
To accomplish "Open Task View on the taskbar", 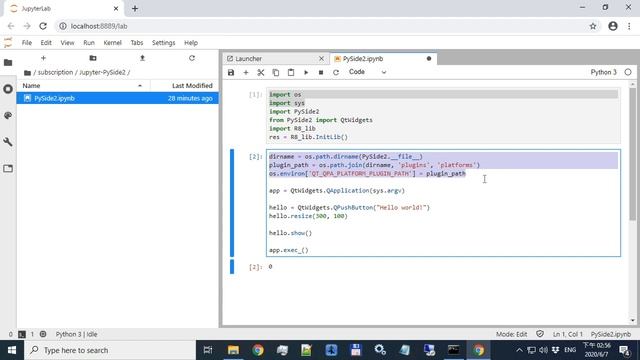I will pos(208,350).
